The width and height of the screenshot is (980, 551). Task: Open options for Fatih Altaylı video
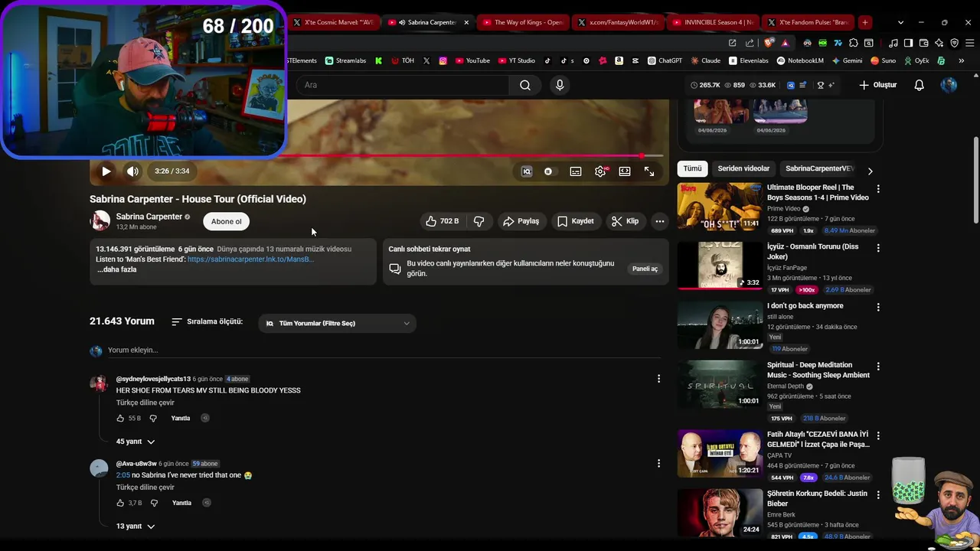(878, 435)
